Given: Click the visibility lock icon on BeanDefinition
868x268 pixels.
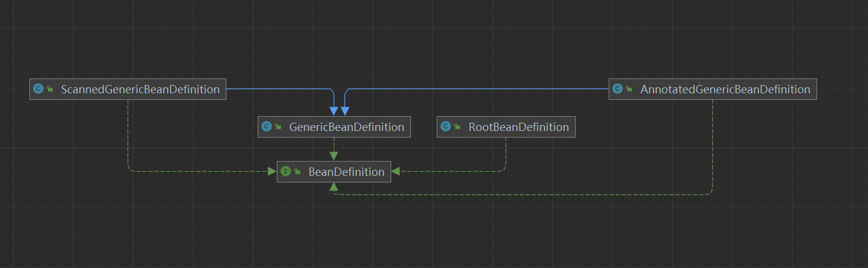Looking at the screenshot, I should click(x=297, y=172).
